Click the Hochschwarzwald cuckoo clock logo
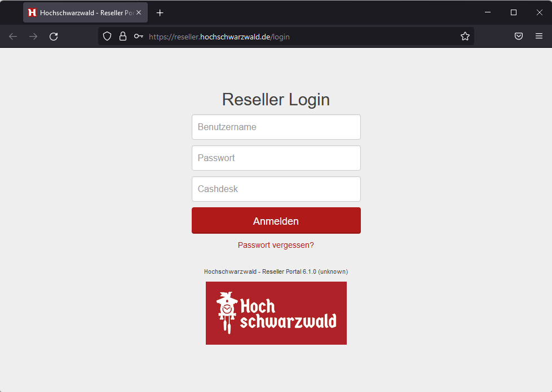552x392 pixels. click(x=276, y=313)
